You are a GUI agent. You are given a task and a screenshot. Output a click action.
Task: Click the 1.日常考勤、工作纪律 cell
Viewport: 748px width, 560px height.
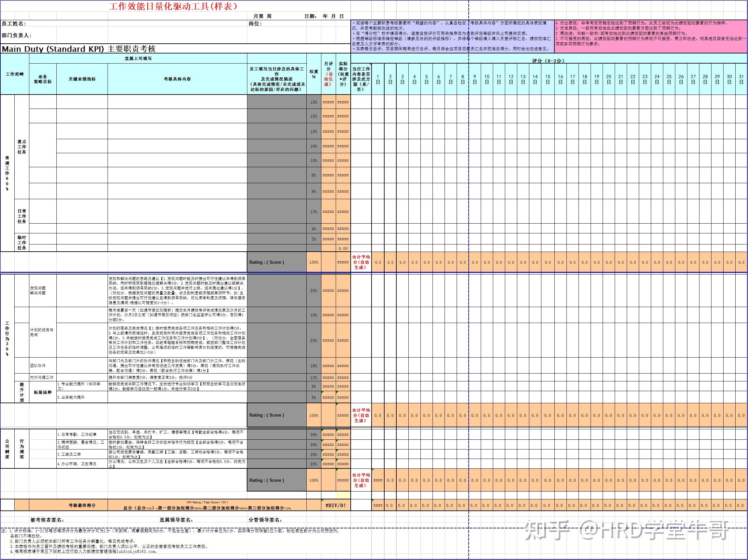[82, 434]
